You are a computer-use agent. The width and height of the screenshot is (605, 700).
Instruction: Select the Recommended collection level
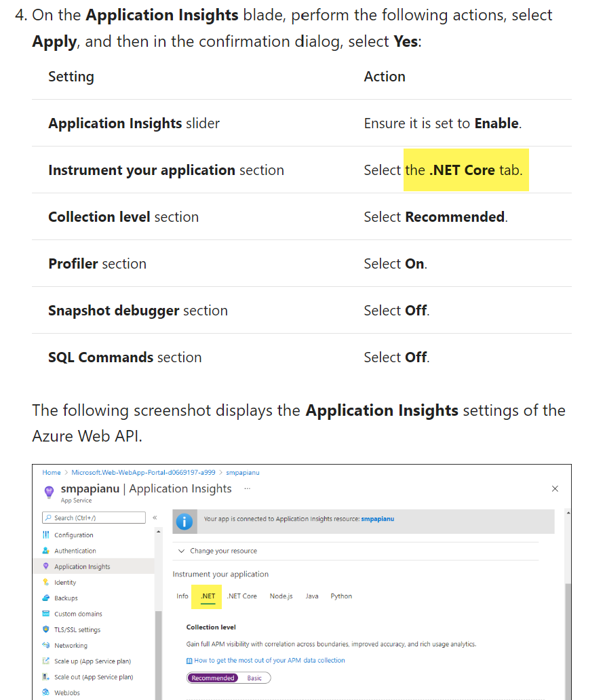[x=212, y=678]
